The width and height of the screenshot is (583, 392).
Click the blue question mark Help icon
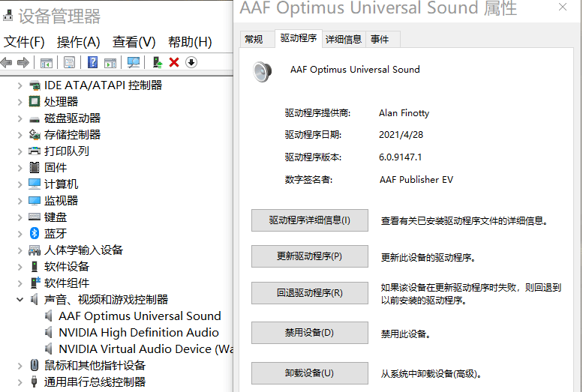(92, 62)
